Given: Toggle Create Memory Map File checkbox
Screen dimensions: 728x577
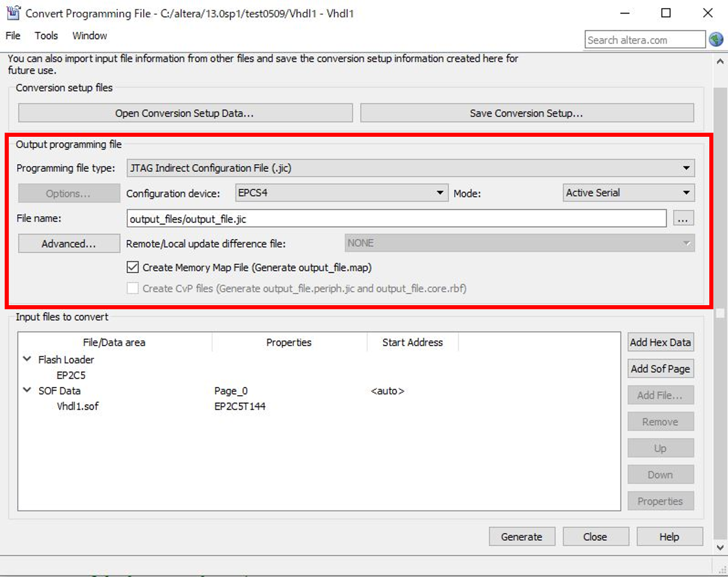Looking at the screenshot, I should [133, 267].
